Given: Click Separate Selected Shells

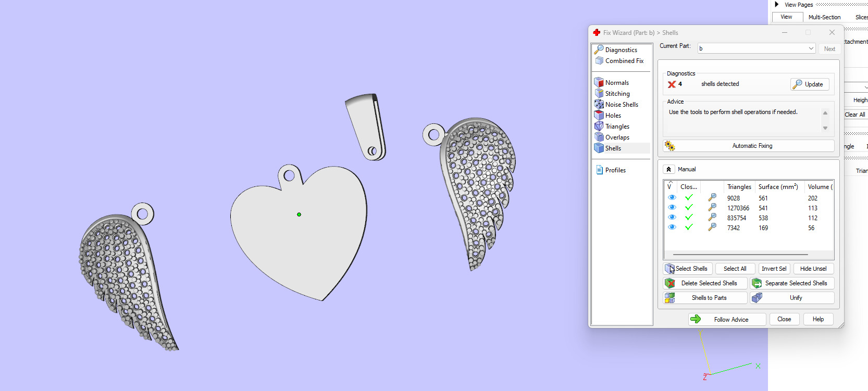Looking at the screenshot, I should pyautogui.click(x=792, y=283).
